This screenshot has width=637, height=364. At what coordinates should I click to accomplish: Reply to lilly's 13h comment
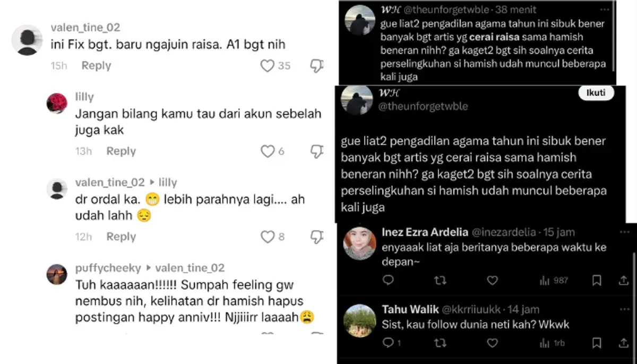[x=121, y=151]
